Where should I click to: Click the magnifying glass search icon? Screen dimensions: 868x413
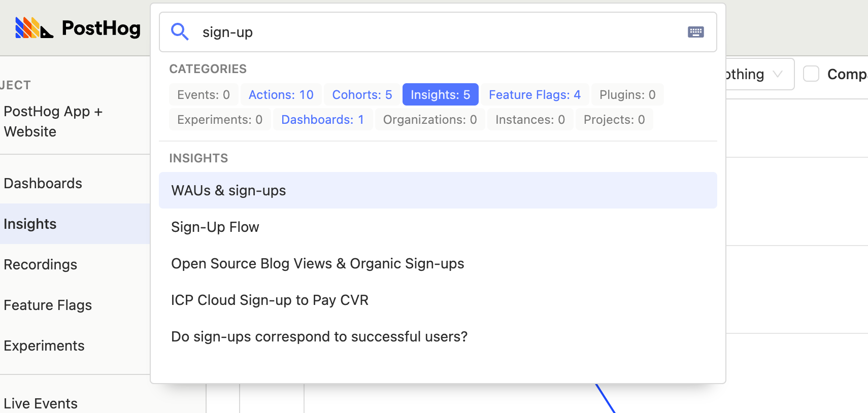pos(180,32)
